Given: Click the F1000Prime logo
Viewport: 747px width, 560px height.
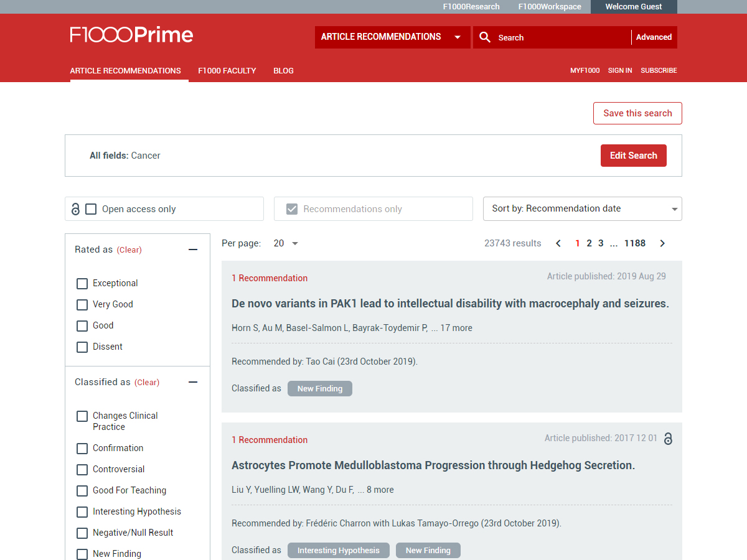Looking at the screenshot, I should [131, 35].
